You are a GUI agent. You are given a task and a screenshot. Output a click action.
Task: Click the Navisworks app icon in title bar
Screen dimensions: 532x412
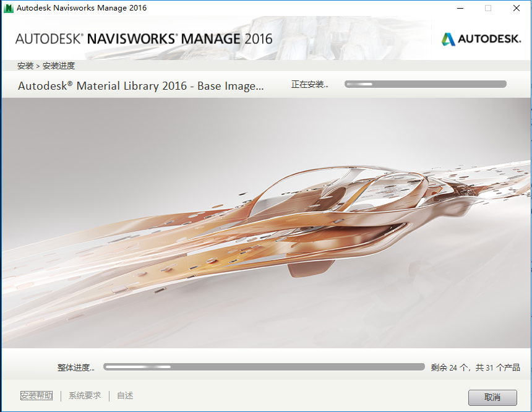8,8
